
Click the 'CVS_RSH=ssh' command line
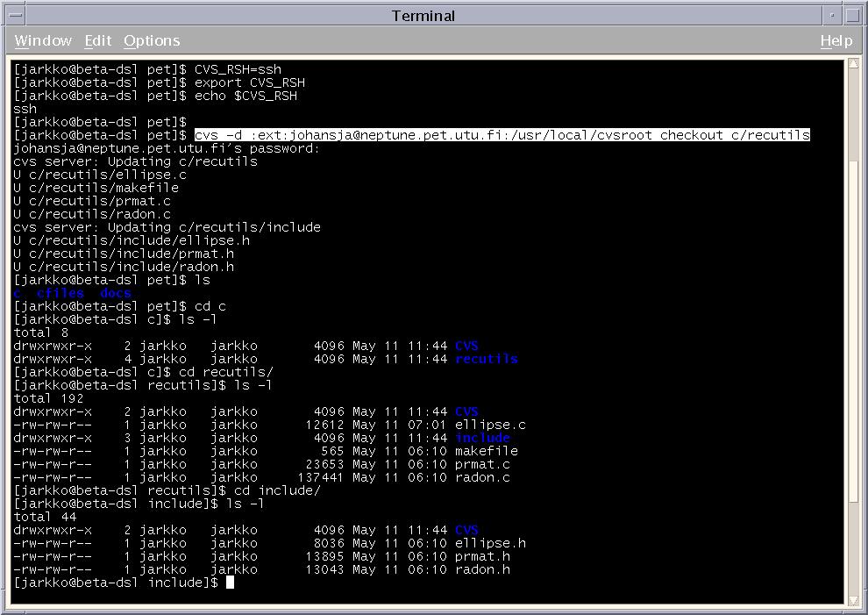pyautogui.click(x=147, y=69)
